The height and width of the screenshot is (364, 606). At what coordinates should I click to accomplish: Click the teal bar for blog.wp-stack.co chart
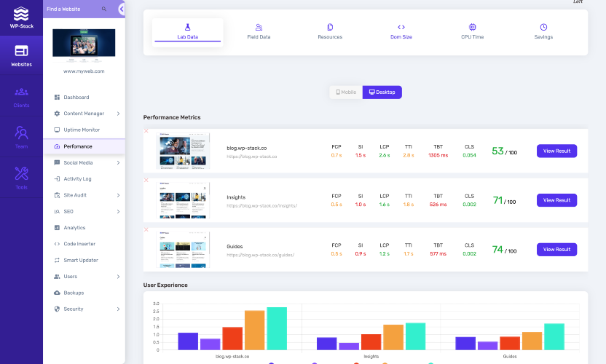point(277,328)
